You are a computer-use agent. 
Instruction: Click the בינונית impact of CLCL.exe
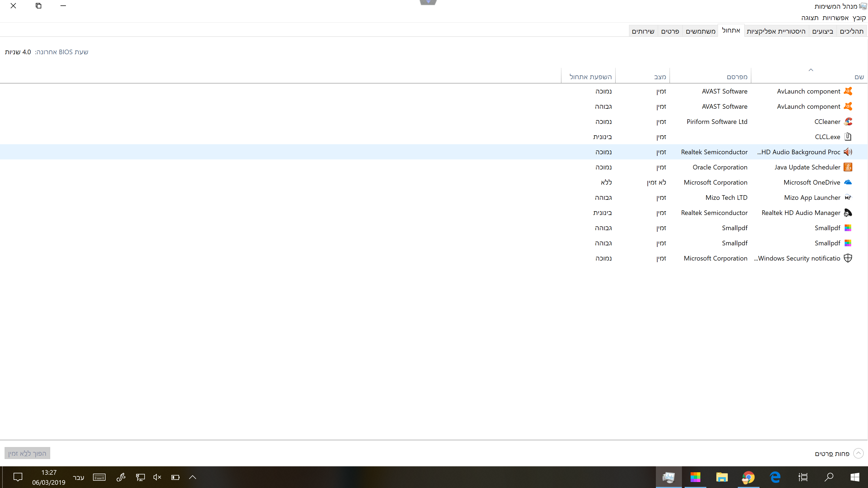(602, 137)
